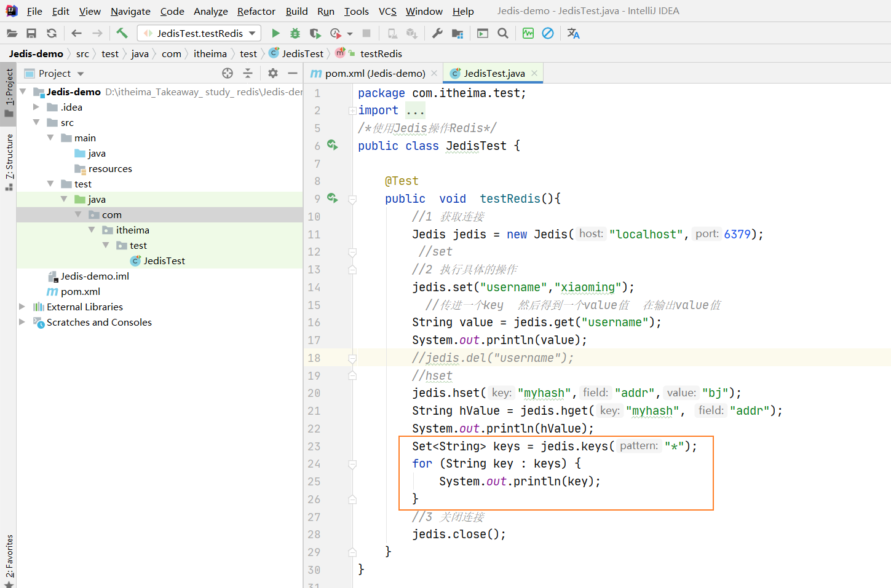891x588 pixels.
Task: Toggle fold marker on testRedis method line
Action: [352, 199]
